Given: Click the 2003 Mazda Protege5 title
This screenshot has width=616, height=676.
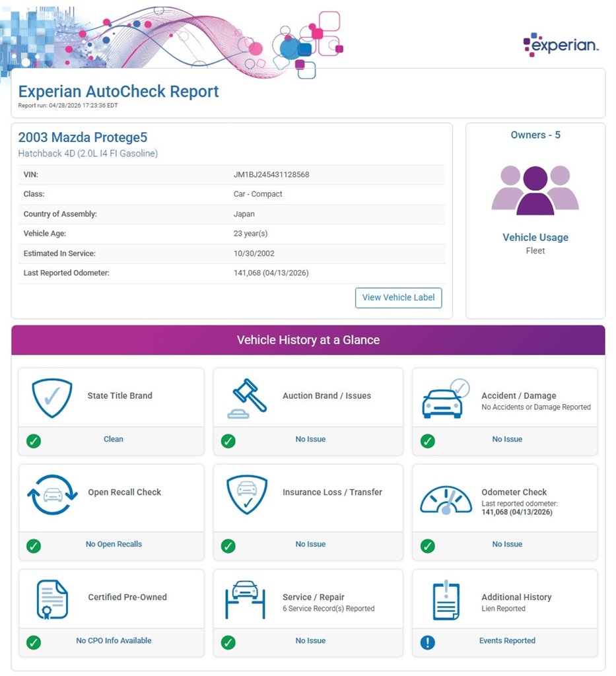Looking at the screenshot, I should (x=83, y=137).
